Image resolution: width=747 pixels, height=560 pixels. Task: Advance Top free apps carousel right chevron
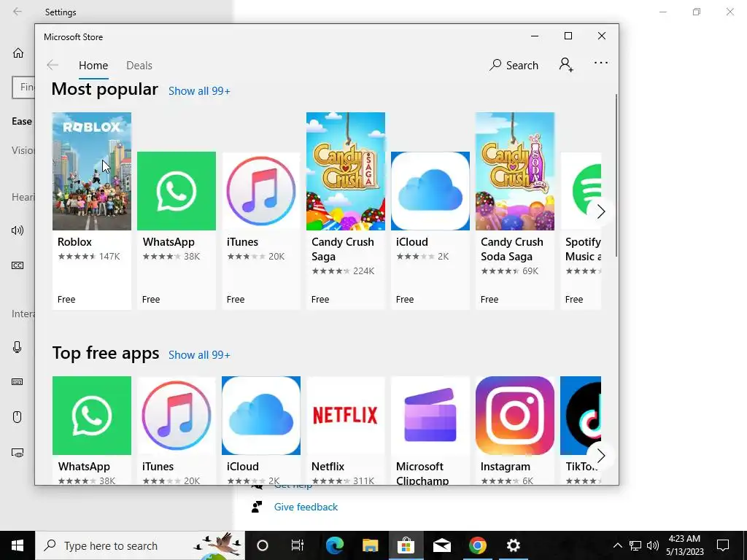pos(600,456)
